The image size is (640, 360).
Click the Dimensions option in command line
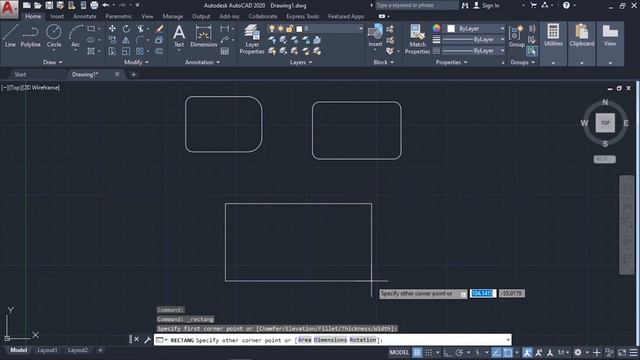[331, 340]
